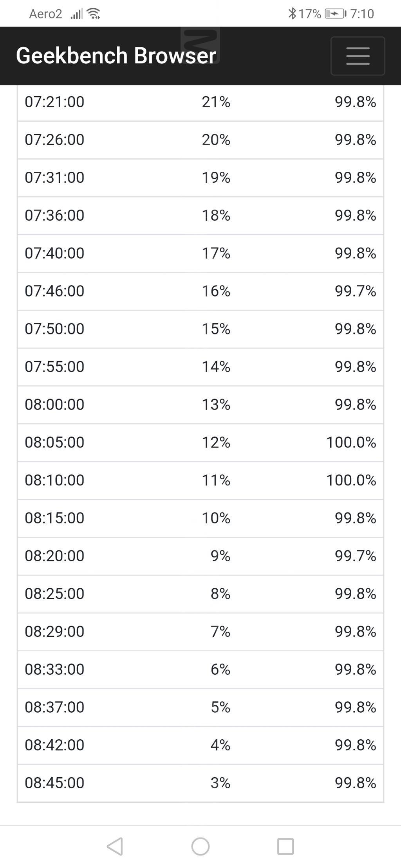Viewport: 401px width, 868px height.
Task: Tap the Android back navigation button
Action: [x=115, y=846]
